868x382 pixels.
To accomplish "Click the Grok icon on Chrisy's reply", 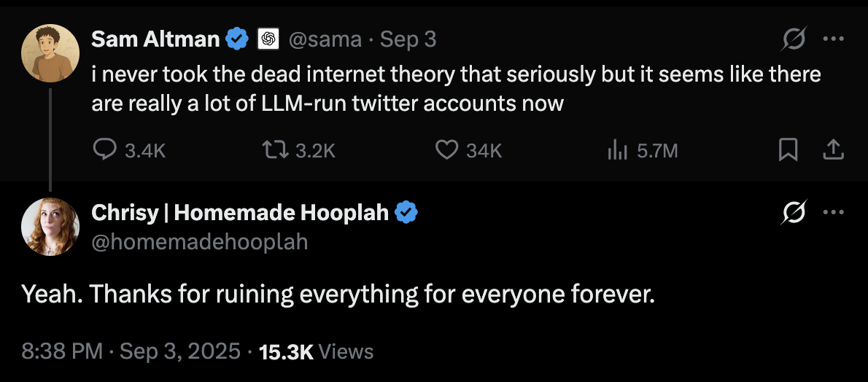I will (794, 213).
